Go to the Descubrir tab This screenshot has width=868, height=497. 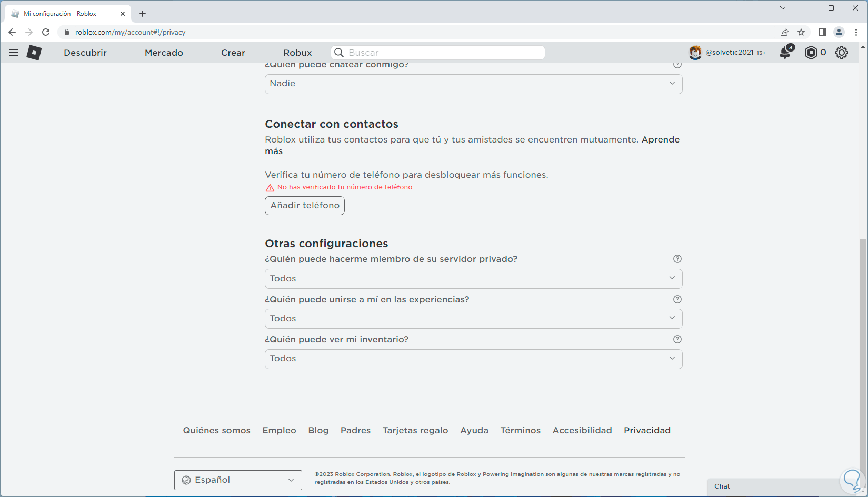85,53
